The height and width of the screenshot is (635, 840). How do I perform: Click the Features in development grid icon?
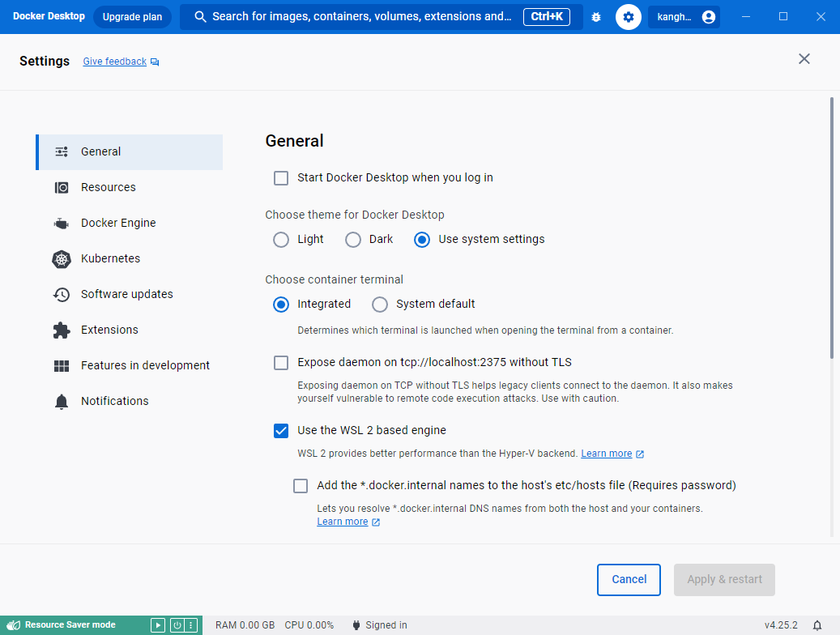62,365
